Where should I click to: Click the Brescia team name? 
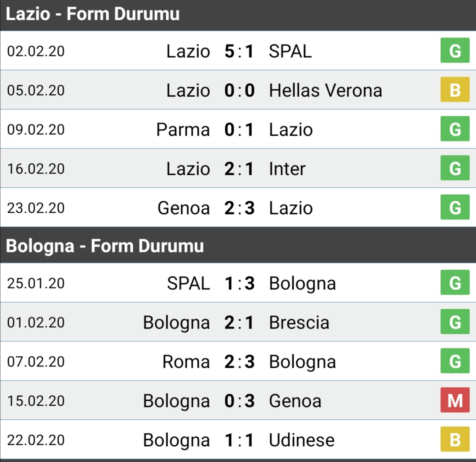[299, 322]
